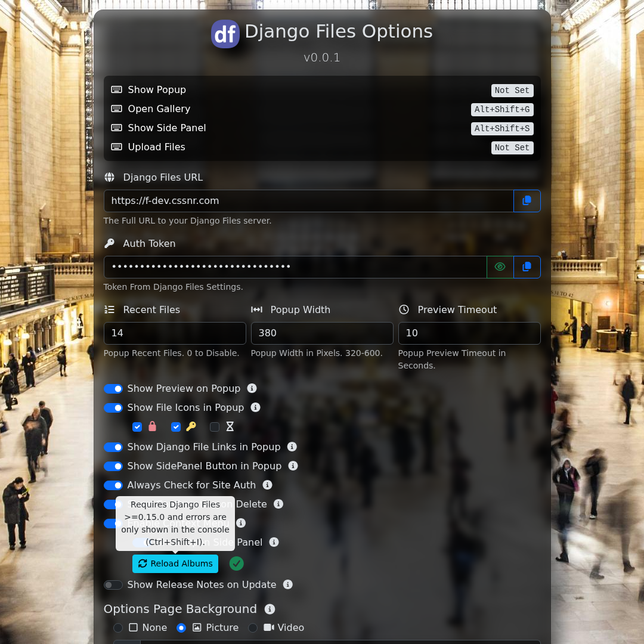Enable Show Release Notes on Update

point(113,585)
